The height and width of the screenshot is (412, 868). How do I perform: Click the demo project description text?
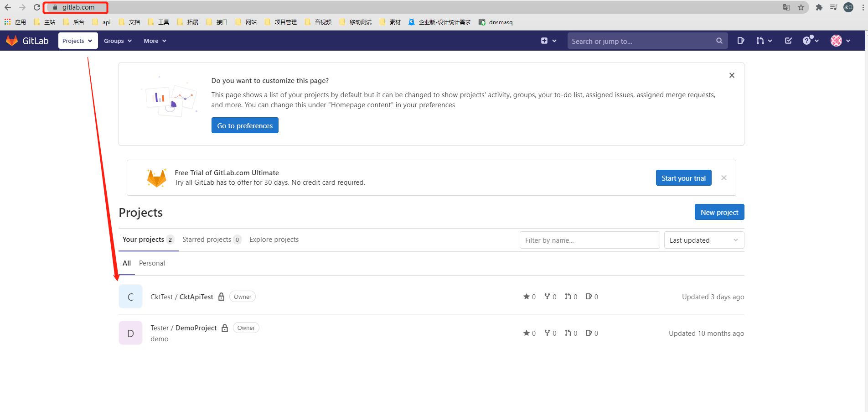tap(160, 339)
